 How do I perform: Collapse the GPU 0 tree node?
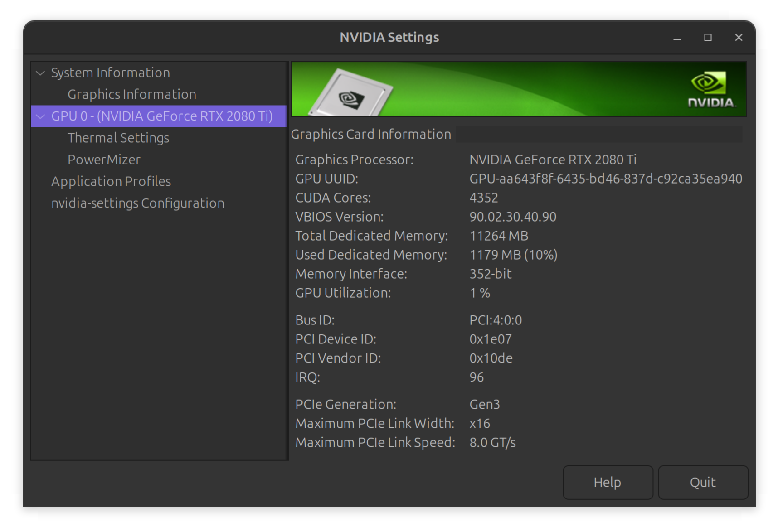coord(40,116)
